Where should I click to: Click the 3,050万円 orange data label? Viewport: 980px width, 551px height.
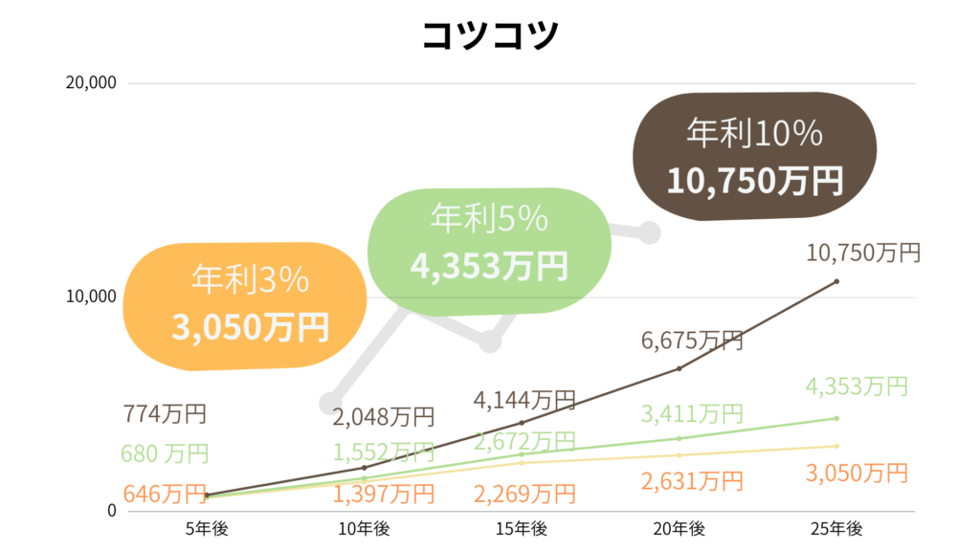857,473
